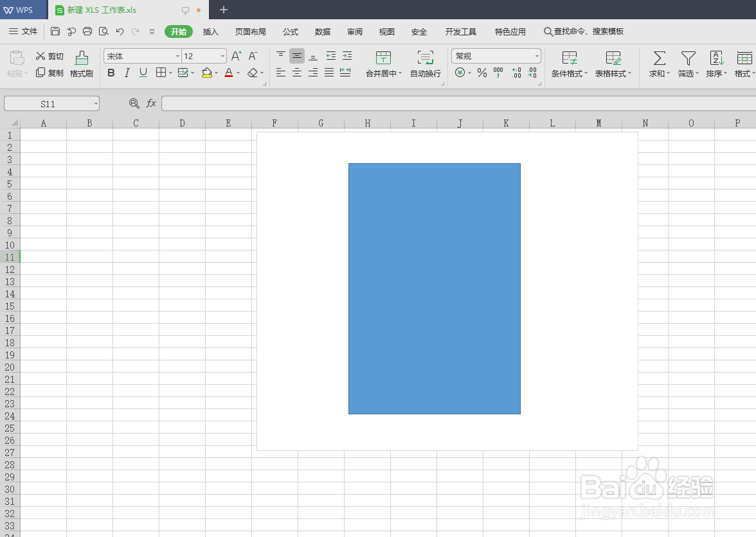Apply percent style format
Image resolution: width=756 pixels, height=537 pixels.
[x=482, y=73]
